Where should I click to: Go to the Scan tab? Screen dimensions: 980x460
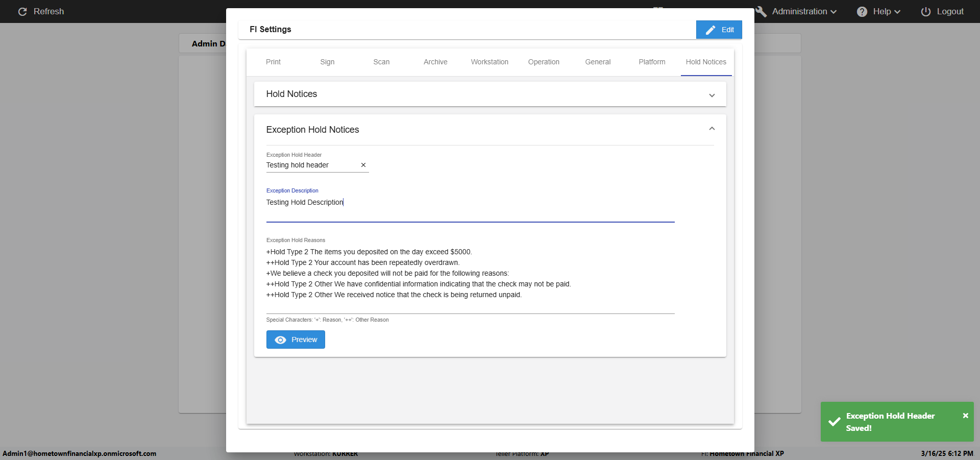pos(381,62)
